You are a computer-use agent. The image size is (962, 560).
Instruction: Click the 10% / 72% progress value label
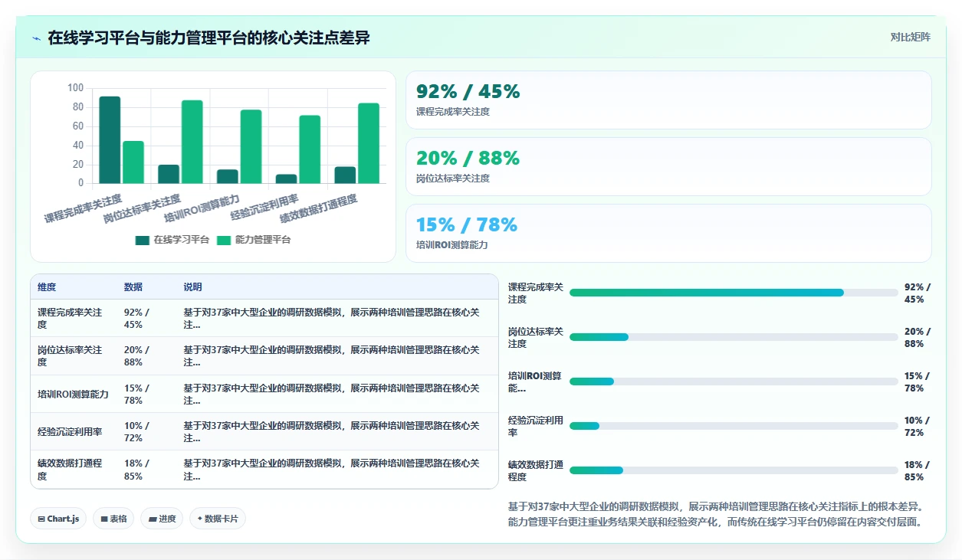[x=918, y=426]
